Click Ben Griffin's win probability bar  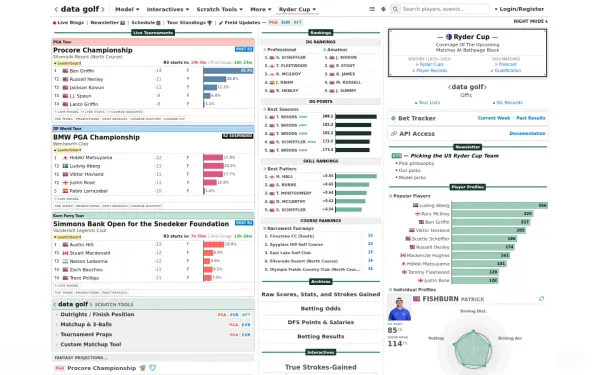coord(228,71)
